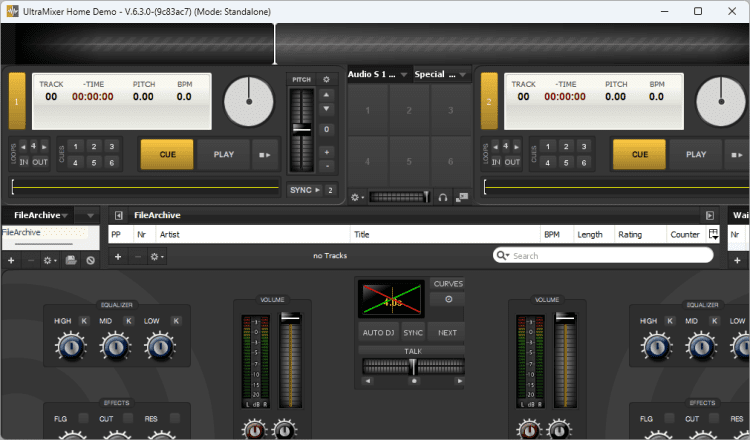This screenshot has width=750, height=440.
Task: Open the sidebar gear options menu
Action: pyautogui.click(x=49, y=261)
